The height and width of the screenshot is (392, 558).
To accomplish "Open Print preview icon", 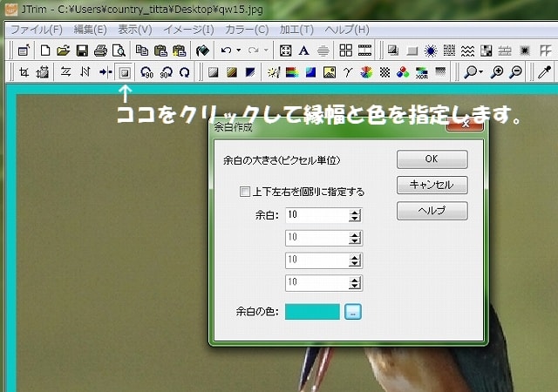I will pos(119,51).
